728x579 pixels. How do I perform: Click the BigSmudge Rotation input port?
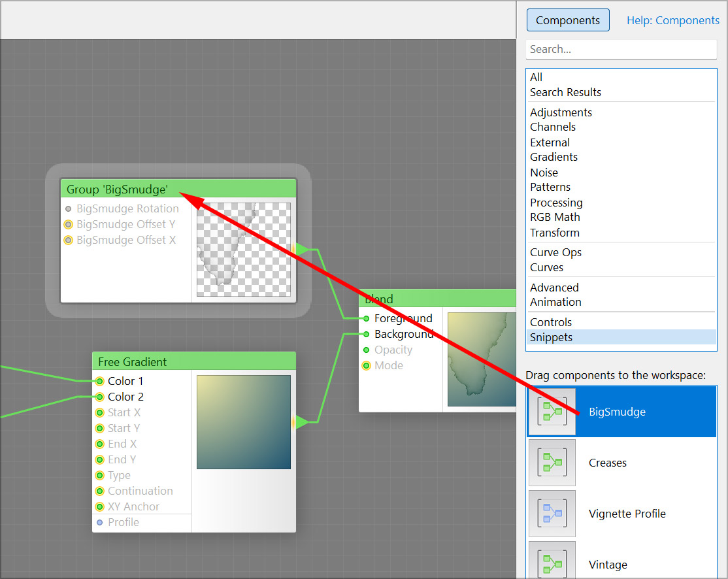coord(69,209)
